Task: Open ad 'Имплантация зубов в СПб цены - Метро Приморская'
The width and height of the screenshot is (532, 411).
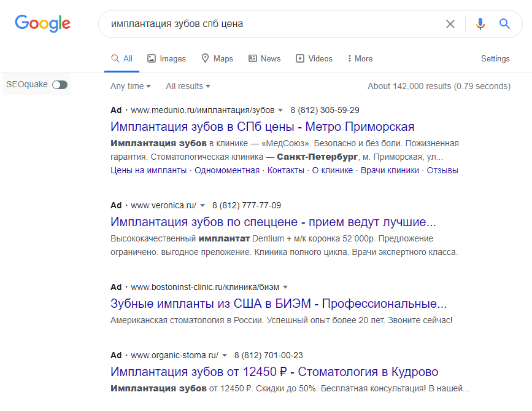Action: click(x=262, y=127)
